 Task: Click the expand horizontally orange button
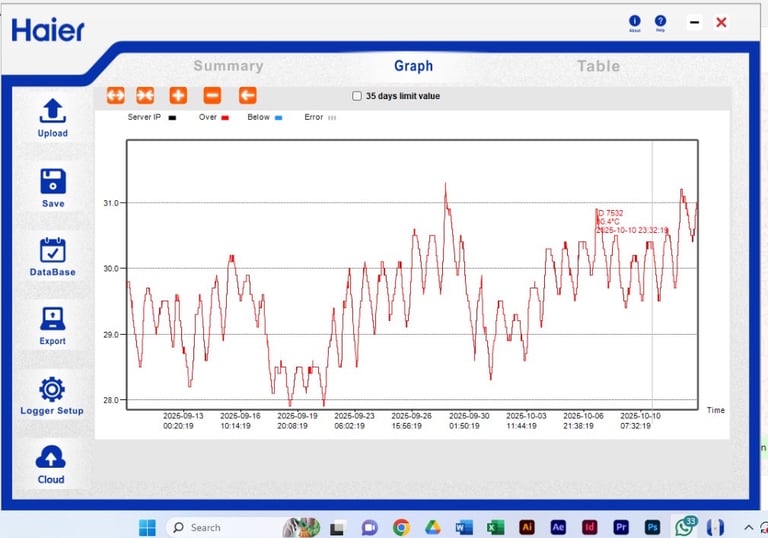point(116,96)
